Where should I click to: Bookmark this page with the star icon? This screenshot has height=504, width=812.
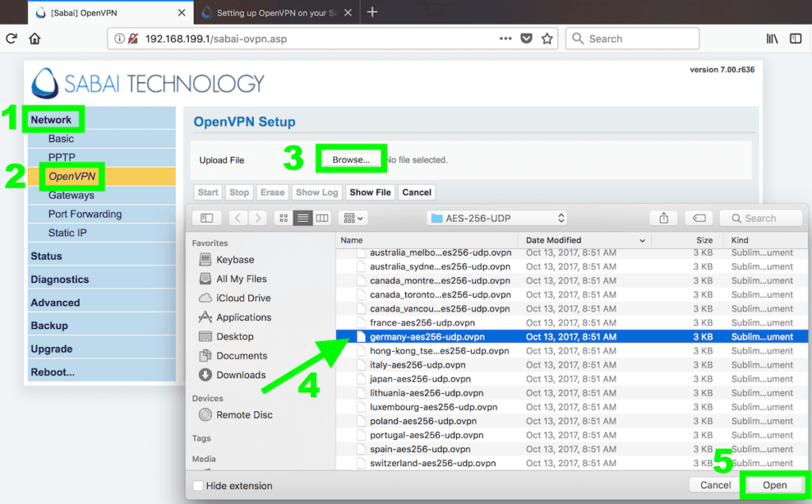click(x=547, y=38)
